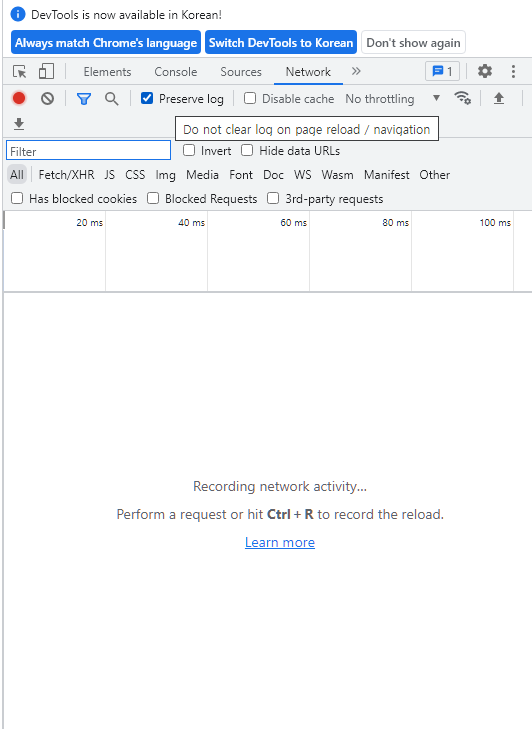
Task: Enable the Disable cache checkbox
Action: click(x=250, y=98)
